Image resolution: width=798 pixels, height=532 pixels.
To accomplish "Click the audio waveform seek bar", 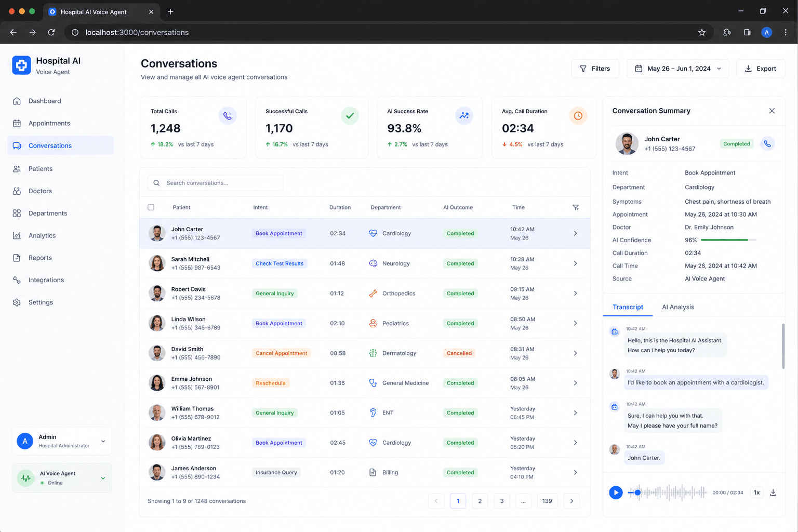I will tap(667, 493).
